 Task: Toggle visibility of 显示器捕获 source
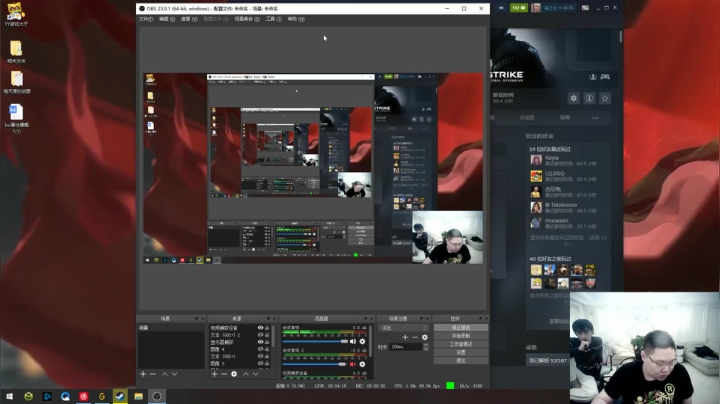pos(260,342)
